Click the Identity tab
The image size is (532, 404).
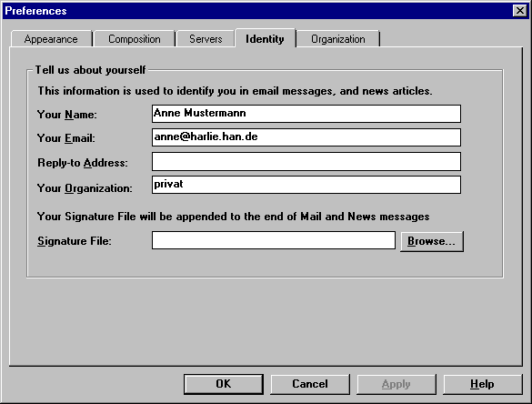coord(265,38)
